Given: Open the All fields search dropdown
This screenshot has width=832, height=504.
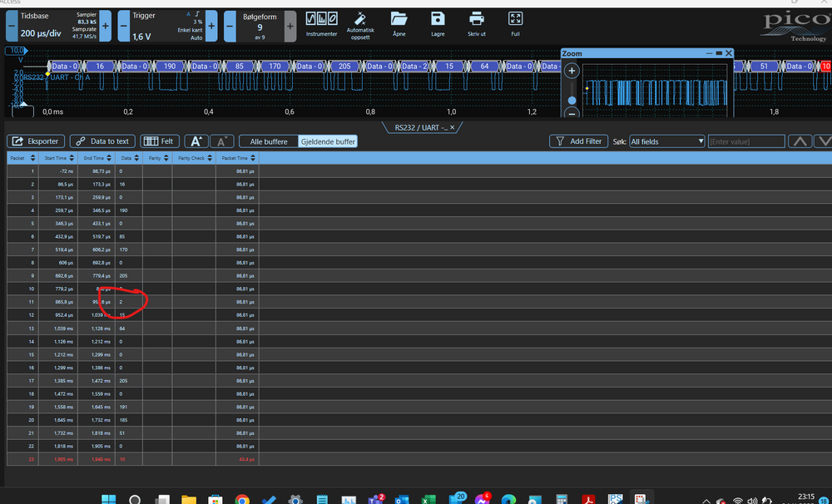Looking at the screenshot, I should (667, 141).
